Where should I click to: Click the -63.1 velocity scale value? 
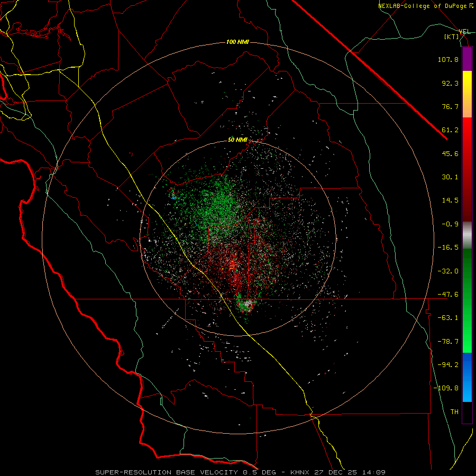pyautogui.click(x=448, y=318)
